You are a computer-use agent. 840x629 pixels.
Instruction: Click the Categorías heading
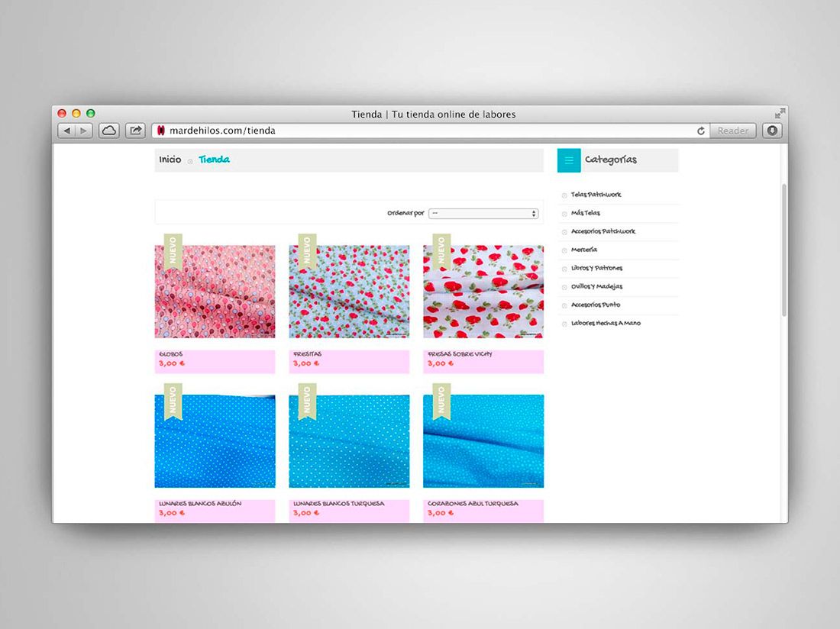pos(611,160)
